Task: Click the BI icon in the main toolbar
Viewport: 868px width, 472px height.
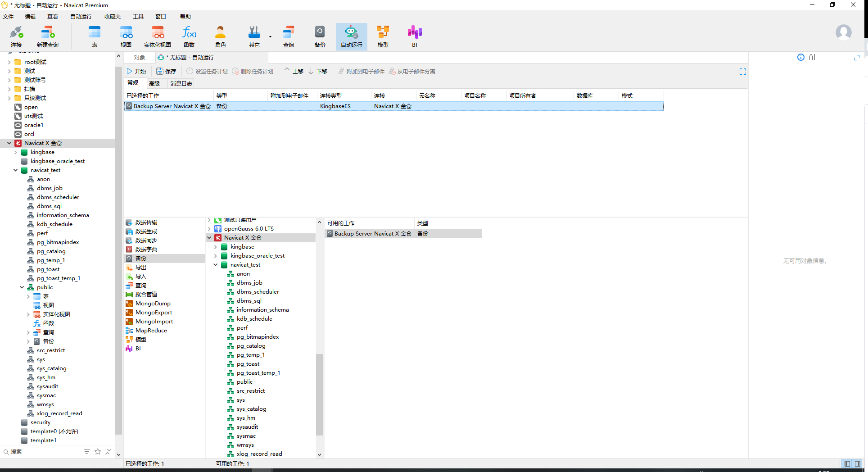Action: click(x=415, y=36)
